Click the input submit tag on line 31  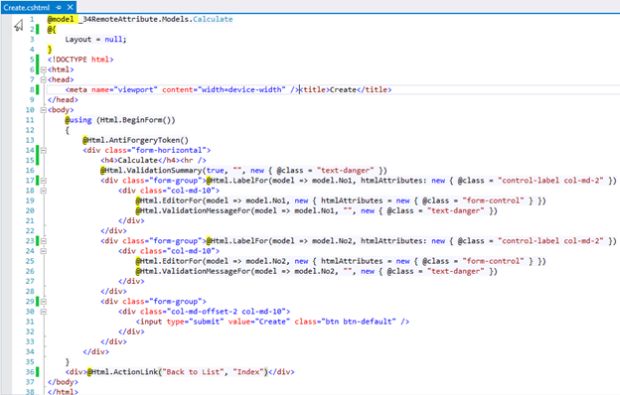(272, 321)
